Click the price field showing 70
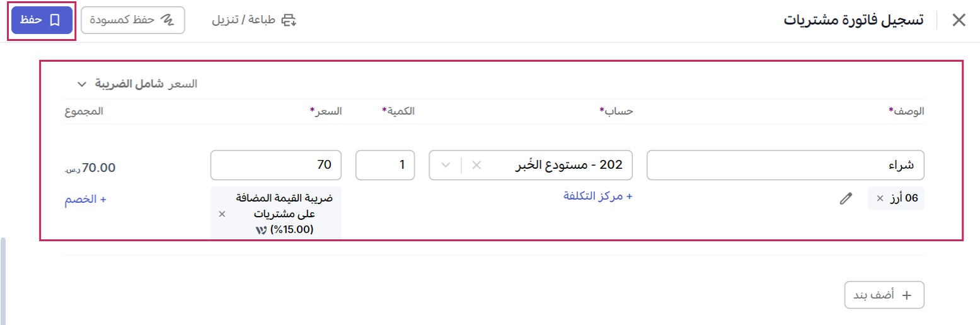 click(x=276, y=165)
